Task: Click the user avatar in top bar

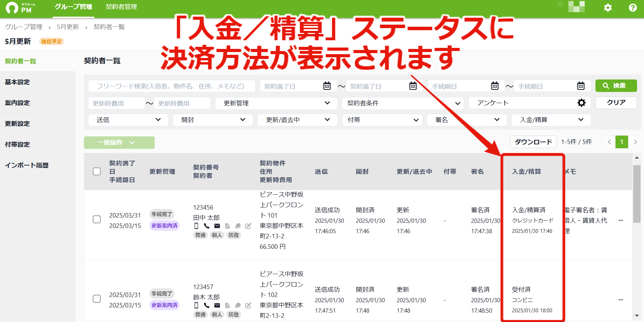Action: click(576, 7)
